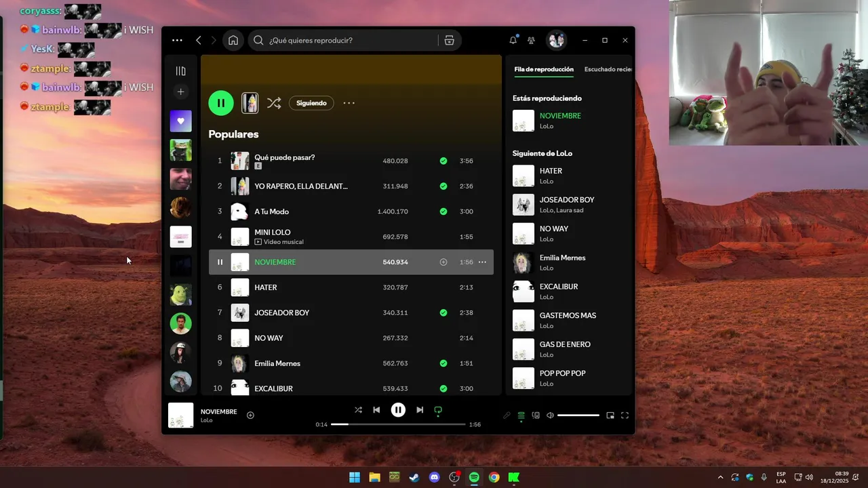
Task: Toggle saved check for EXCALIBUR
Action: 443,388
